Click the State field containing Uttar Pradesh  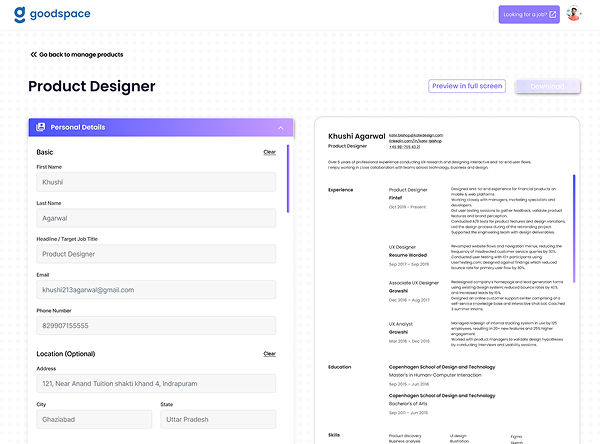[218, 420]
